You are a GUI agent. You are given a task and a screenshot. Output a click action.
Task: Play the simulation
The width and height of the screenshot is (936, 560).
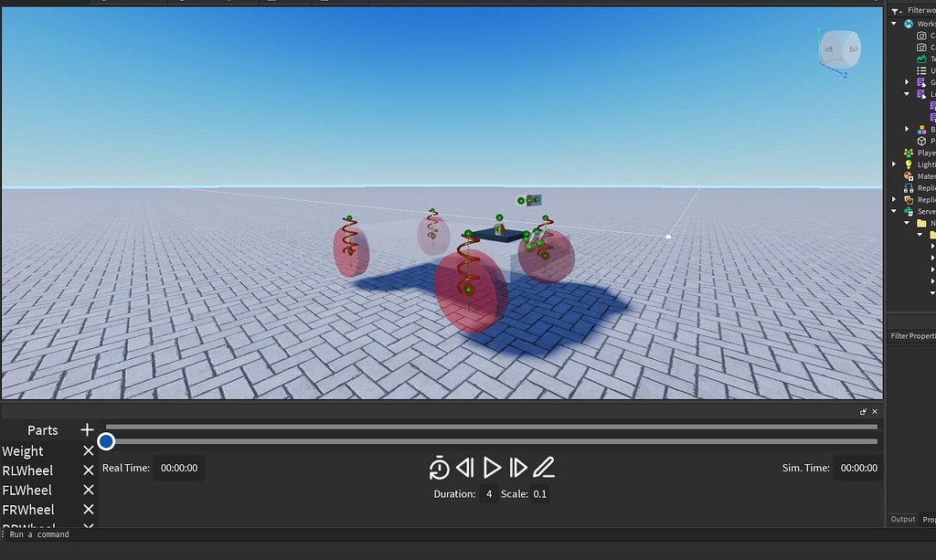click(x=493, y=467)
